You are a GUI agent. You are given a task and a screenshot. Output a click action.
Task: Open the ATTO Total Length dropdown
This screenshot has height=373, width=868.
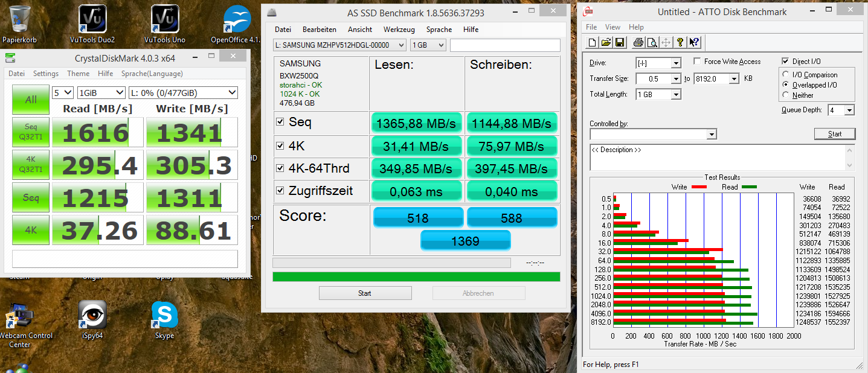658,94
